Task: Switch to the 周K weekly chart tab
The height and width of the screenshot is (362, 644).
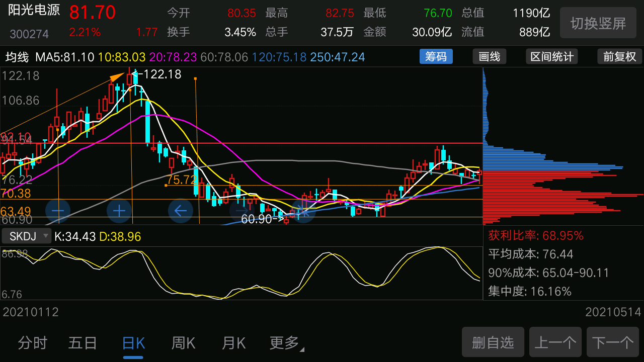Action: click(183, 342)
